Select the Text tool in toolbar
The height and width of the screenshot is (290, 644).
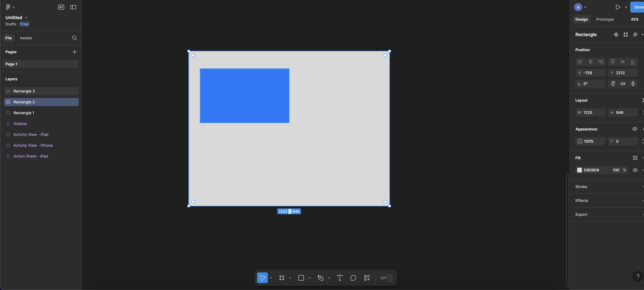click(339, 278)
